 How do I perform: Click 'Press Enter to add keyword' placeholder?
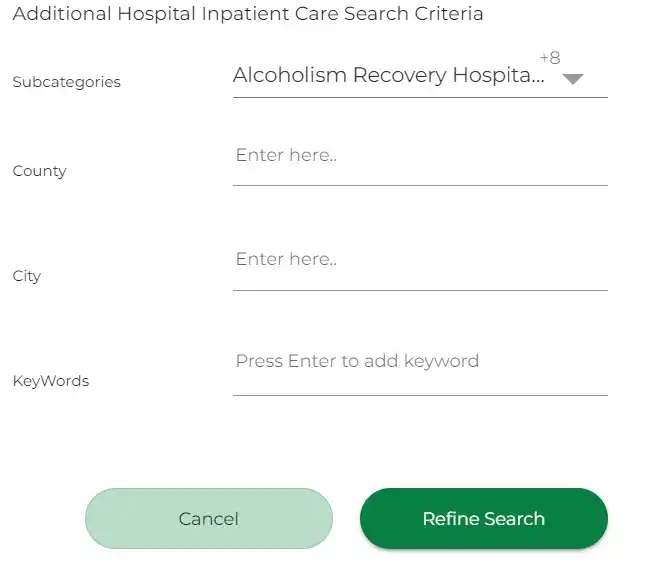coord(357,361)
